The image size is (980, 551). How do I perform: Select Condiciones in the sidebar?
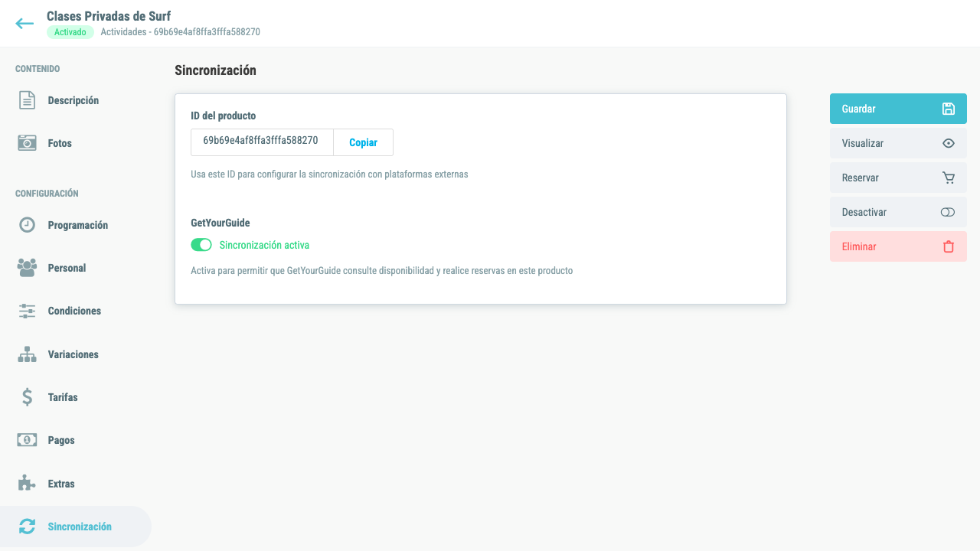[x=76, y=311]
